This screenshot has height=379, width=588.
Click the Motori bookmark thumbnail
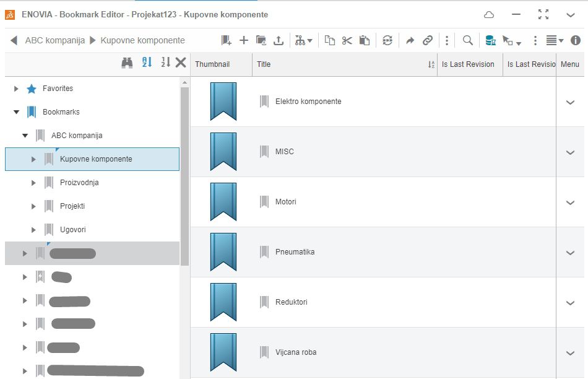[224, 201]
